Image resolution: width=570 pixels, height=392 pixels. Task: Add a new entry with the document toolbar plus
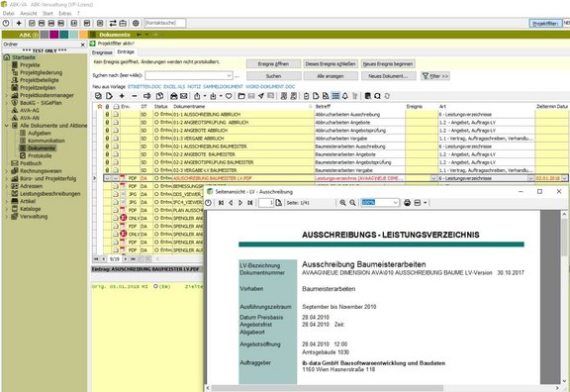pos(122,96)
